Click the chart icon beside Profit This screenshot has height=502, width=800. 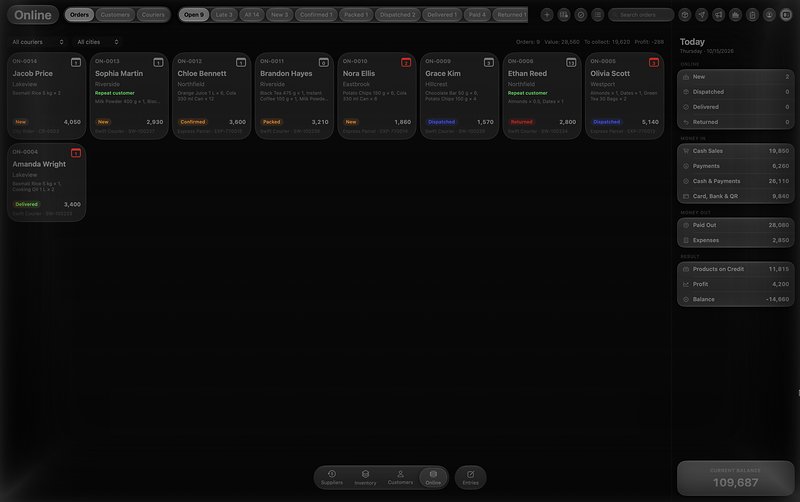click(686, 284)
